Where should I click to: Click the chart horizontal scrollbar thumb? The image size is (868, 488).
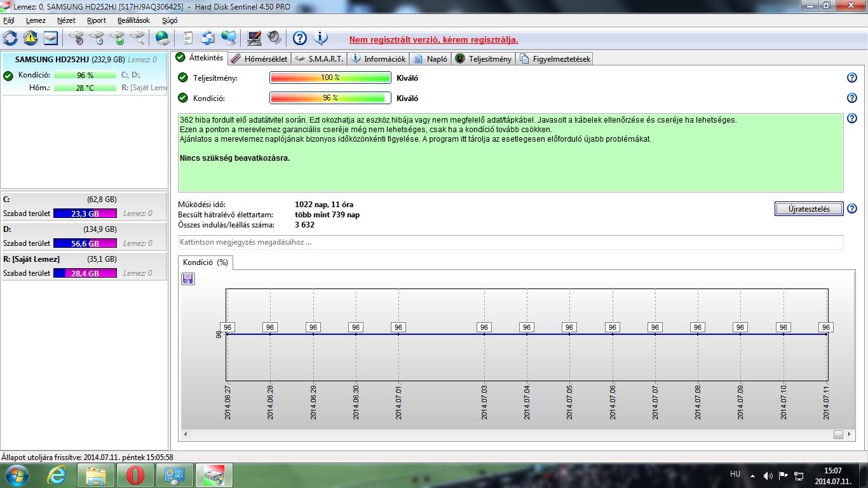[838, 435]
